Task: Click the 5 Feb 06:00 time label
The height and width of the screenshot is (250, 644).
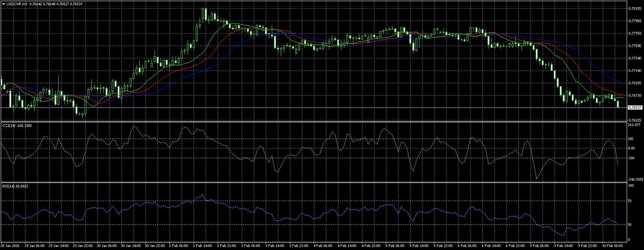Action: [395, 246]
